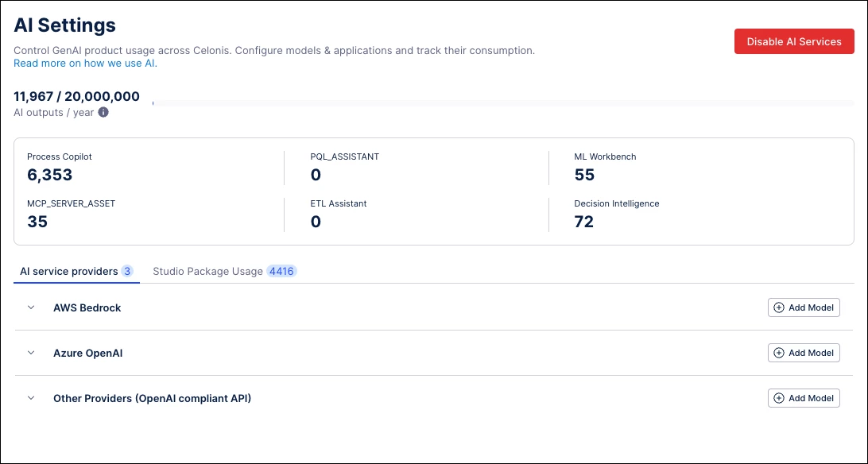The image size is (868, 464).
Task: Click the ML Workbench usage count
Action: [584, 175]
